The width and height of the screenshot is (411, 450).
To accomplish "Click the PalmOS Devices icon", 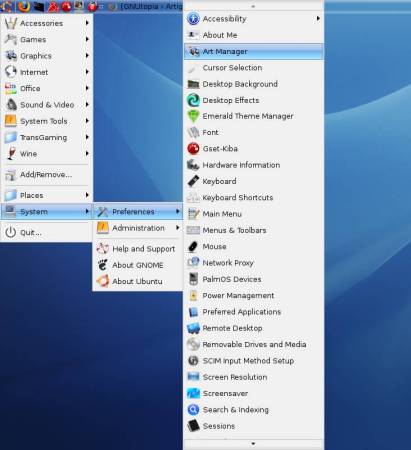I will (193, 279).
